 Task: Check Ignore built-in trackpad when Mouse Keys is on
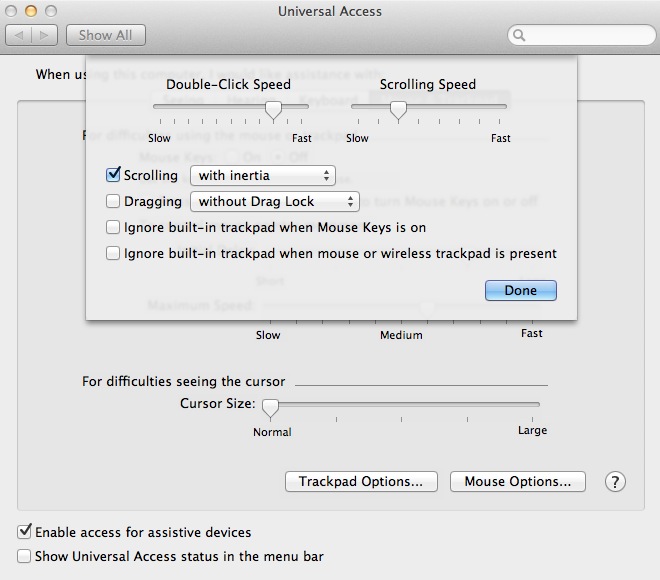[113, 227]
